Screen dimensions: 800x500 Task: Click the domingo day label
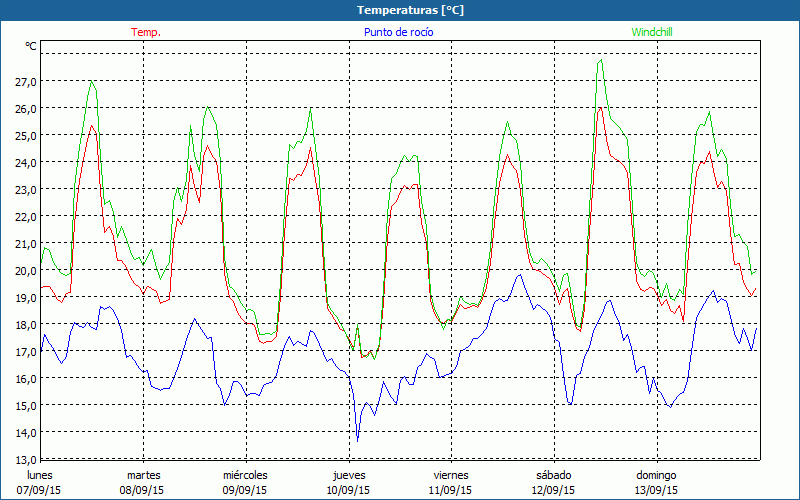point(657,475)
